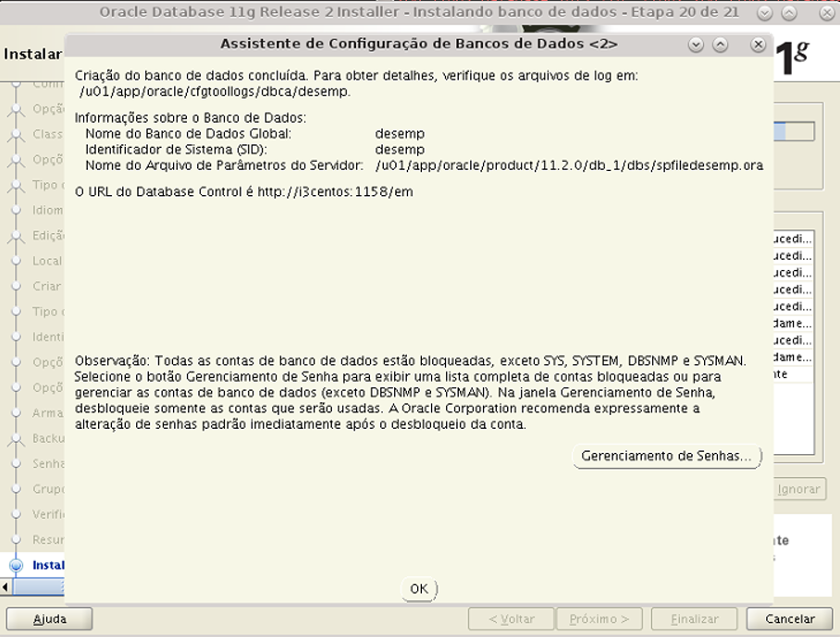Image resolution: width=840 pixels, height=637 pixels.
Task: Click the Identificador de Sistema (SID) label
Action: click(176, 150)
